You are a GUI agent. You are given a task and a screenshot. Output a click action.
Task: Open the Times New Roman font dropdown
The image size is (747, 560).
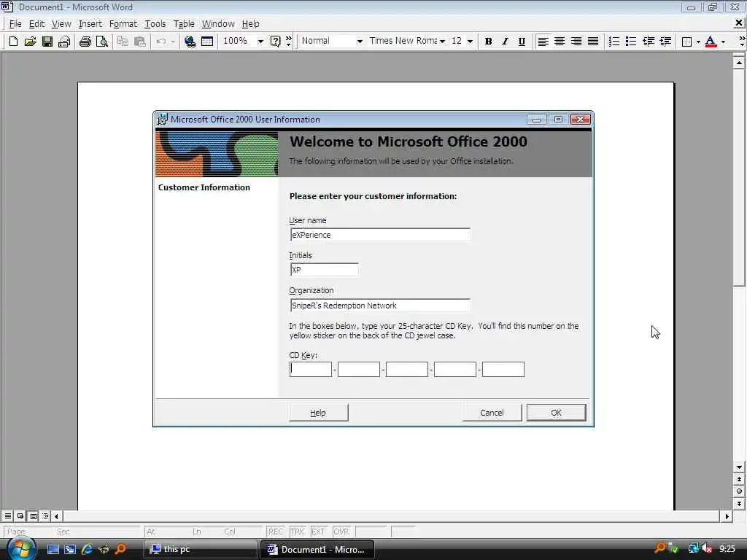442,42
